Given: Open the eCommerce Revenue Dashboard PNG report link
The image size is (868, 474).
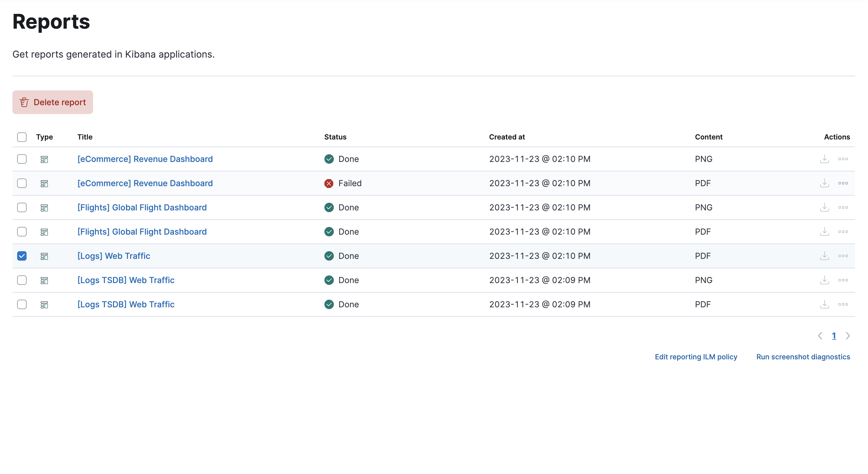Looking at the screenshot, I should click(x=145, y=159).
